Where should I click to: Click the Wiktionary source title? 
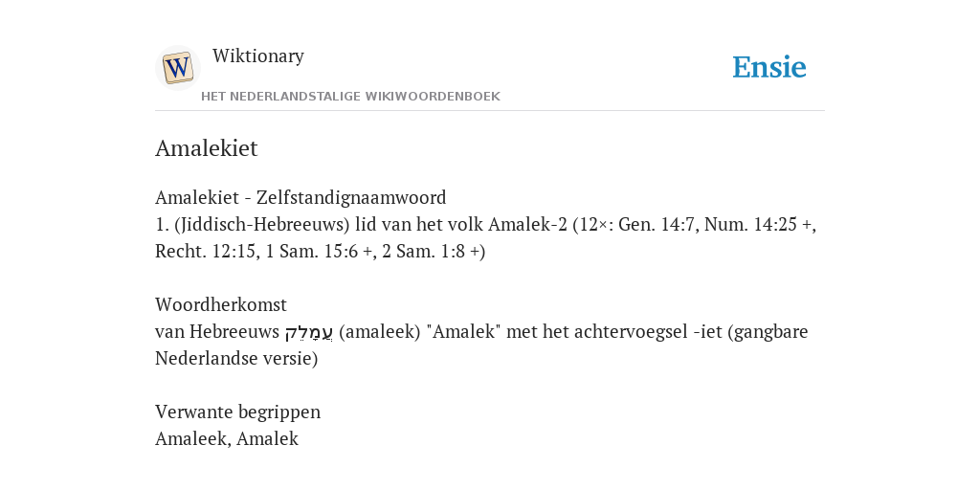point(258,56)
